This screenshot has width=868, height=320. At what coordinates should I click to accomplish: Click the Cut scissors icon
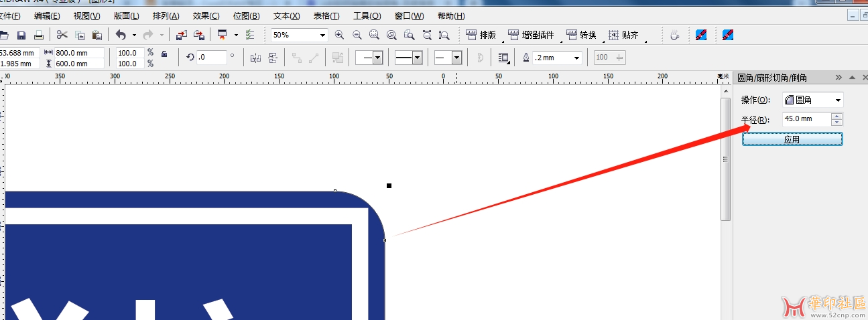(x=62, y=35)
